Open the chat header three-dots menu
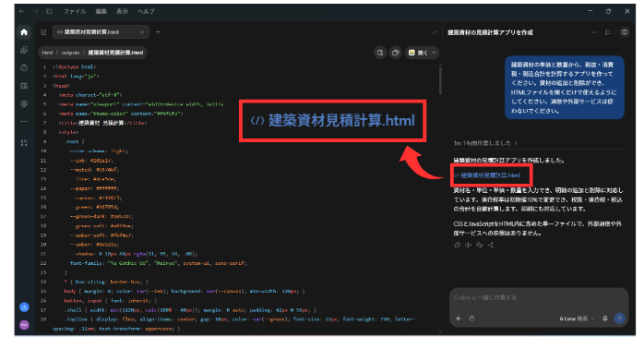 click(x=594, y=32)
